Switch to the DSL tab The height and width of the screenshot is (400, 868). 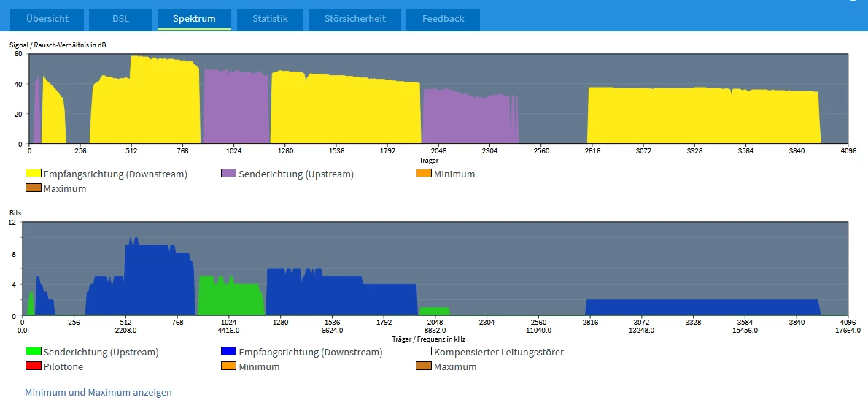click(120, 19)
